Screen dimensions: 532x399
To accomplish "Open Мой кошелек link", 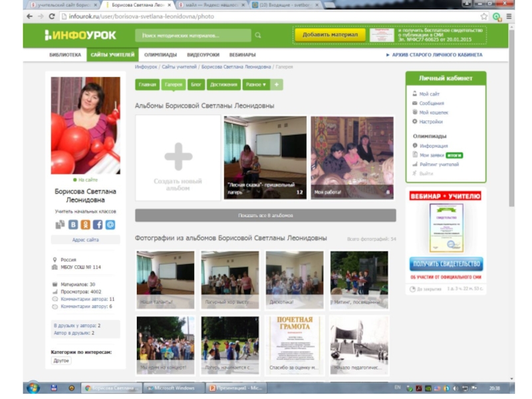I will pyautogui.click(x=434, y=112).
